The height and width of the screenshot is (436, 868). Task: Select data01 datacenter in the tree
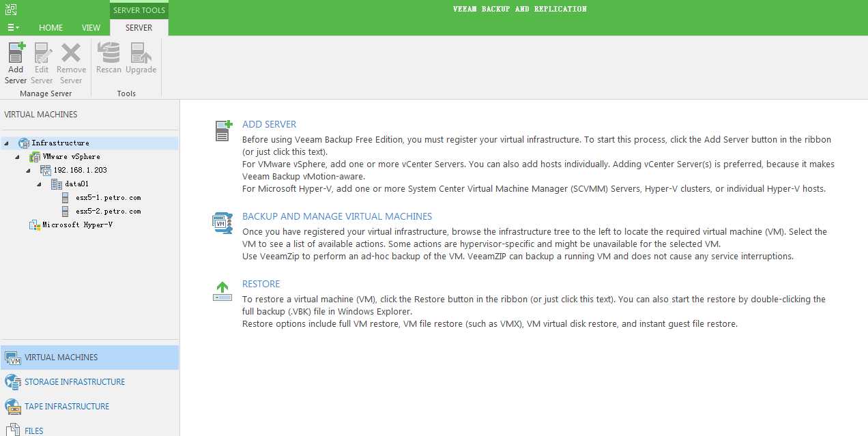(x=76, y=184)
